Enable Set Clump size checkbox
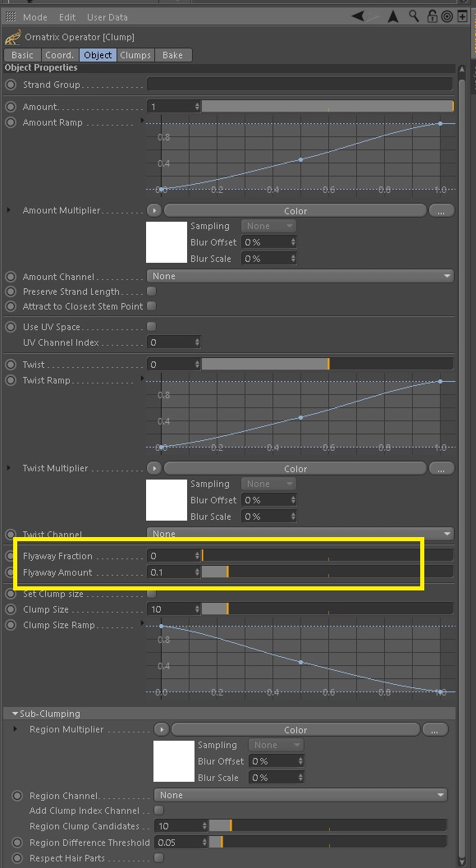This screenshot has height=868, width=476. click(151, 594)
